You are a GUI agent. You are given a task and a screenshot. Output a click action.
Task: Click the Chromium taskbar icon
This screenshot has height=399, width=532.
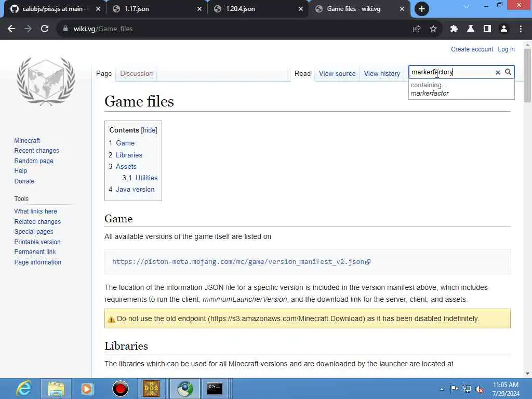[x=185, y=389]
